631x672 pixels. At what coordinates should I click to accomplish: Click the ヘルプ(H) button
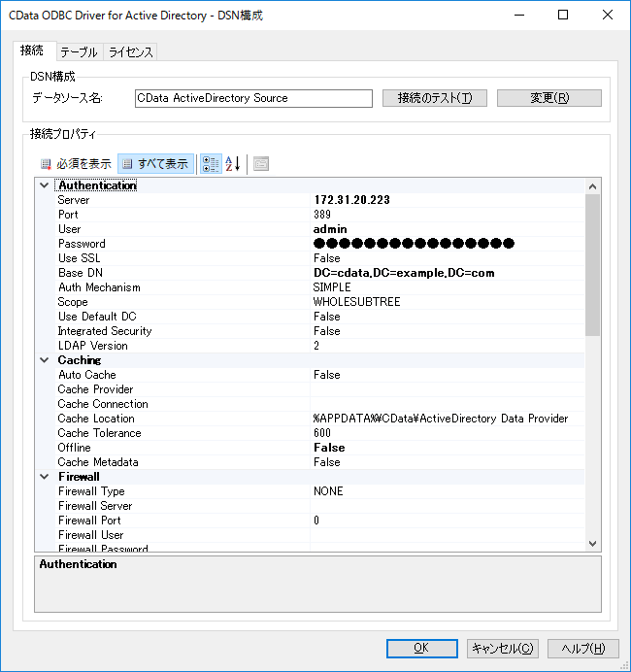coord(583,648)
